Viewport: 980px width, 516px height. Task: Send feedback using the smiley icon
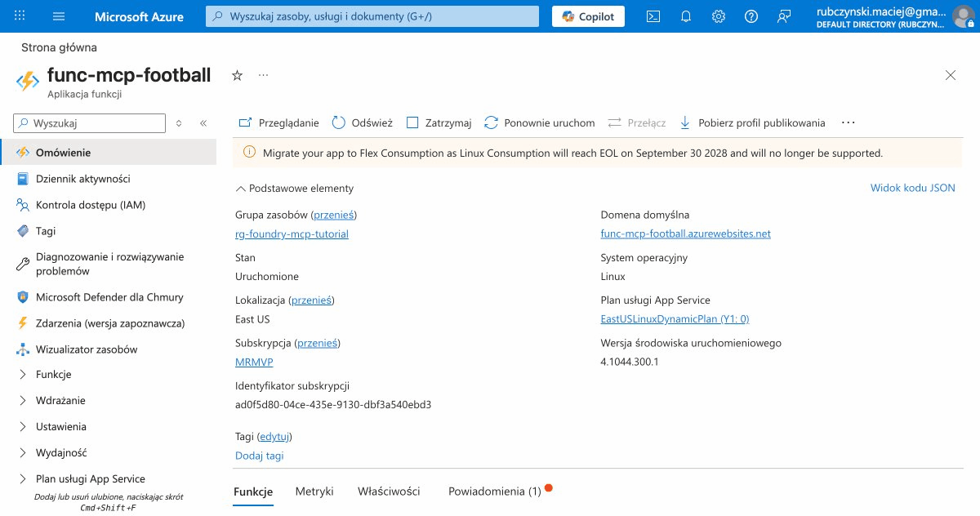tap(784, 16)
